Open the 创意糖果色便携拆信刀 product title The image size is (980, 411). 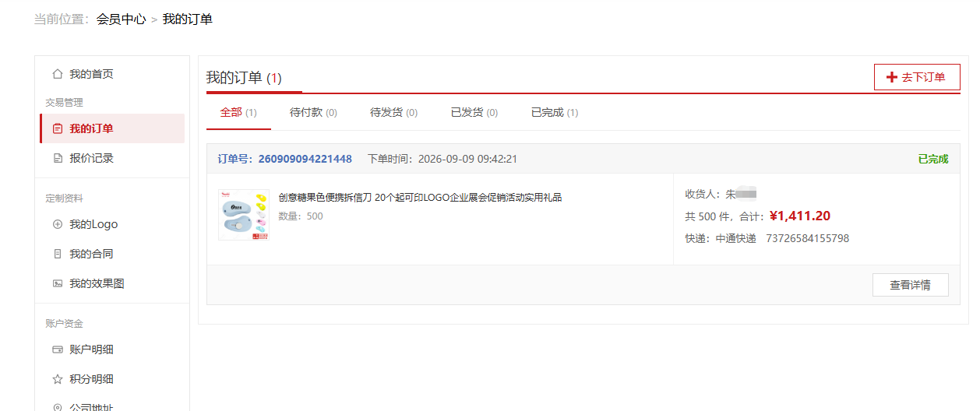pos(420,197)
